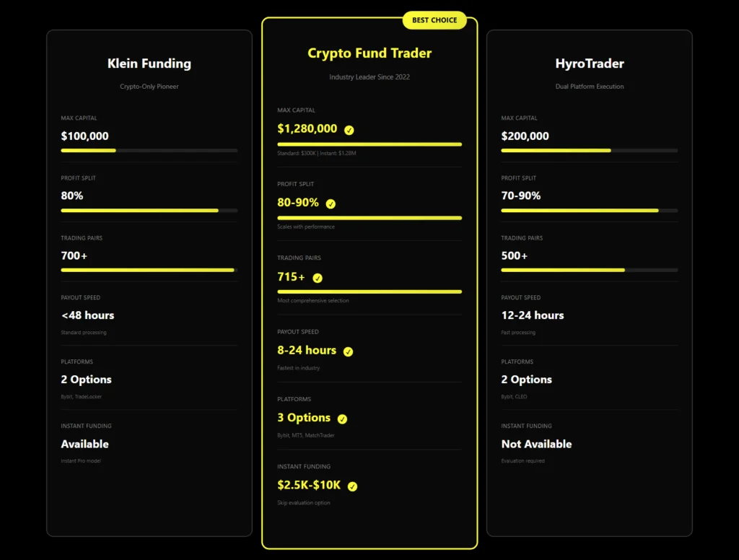
Task: Click the checkmark icon beside $1,280,000
Action: click(349, 130)
